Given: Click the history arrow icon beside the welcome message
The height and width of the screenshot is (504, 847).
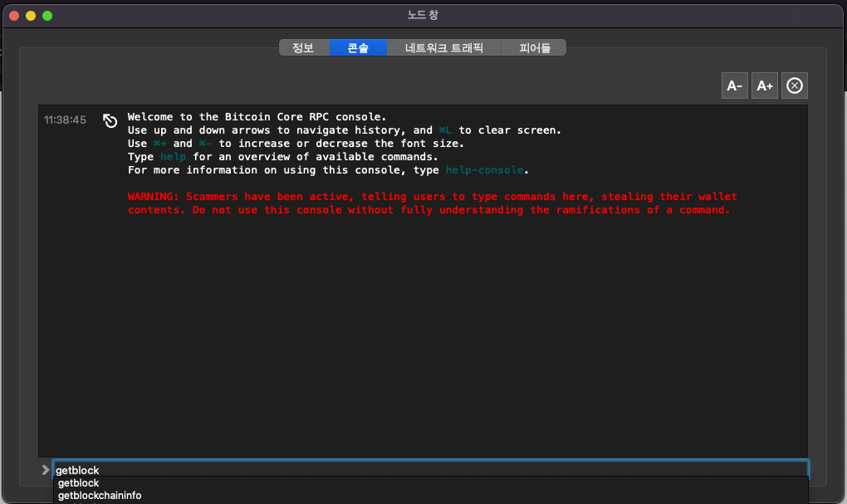Looking at the screenshot, I should pos(110,121).
